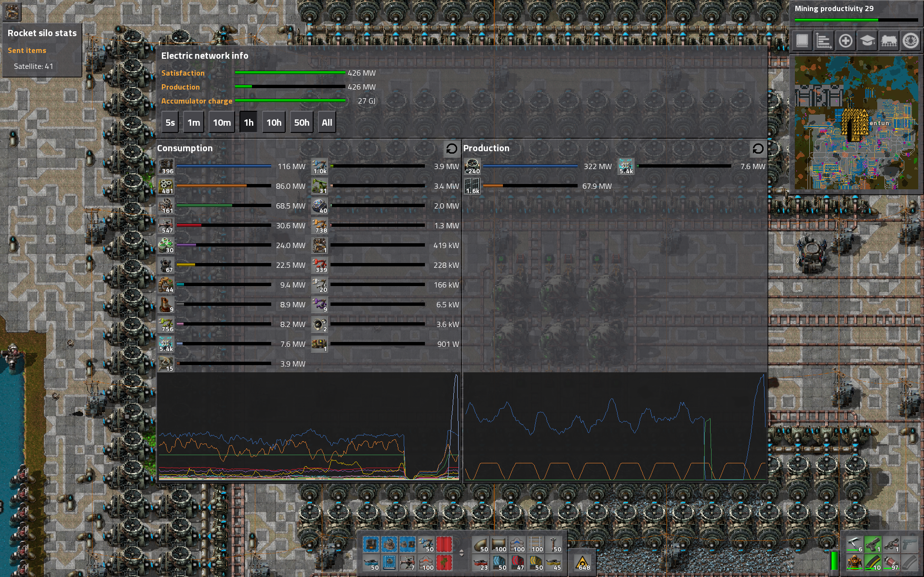The width and height of the screenshot is (924, 577).
Task: Click the orange power armor slot
Action: 855,563
